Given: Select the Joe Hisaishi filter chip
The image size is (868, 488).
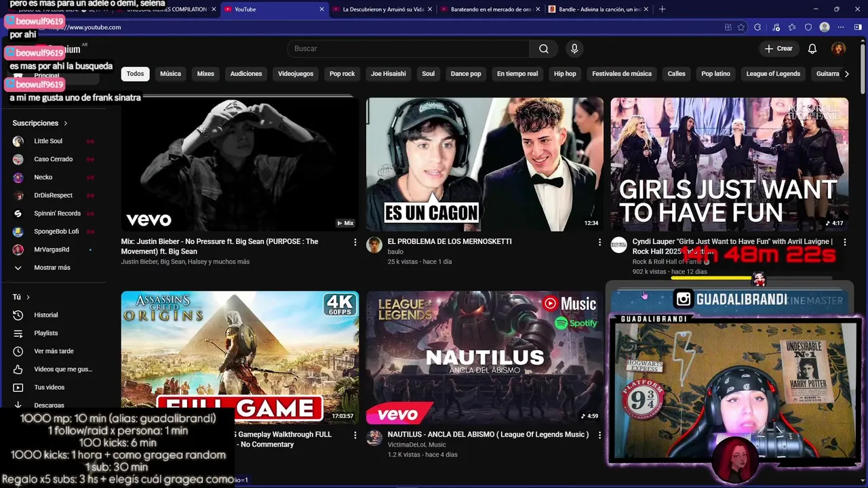Looking at the screenshot, I should pyautogui.click(x=389, y=74).
